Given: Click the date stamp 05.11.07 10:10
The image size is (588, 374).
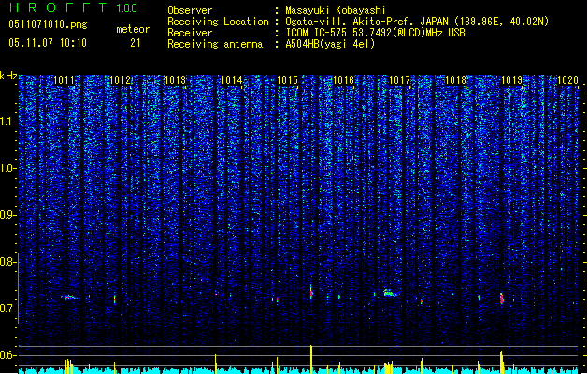Looking at the screenshot, I should pyautogui.click(x=48, y=43).
